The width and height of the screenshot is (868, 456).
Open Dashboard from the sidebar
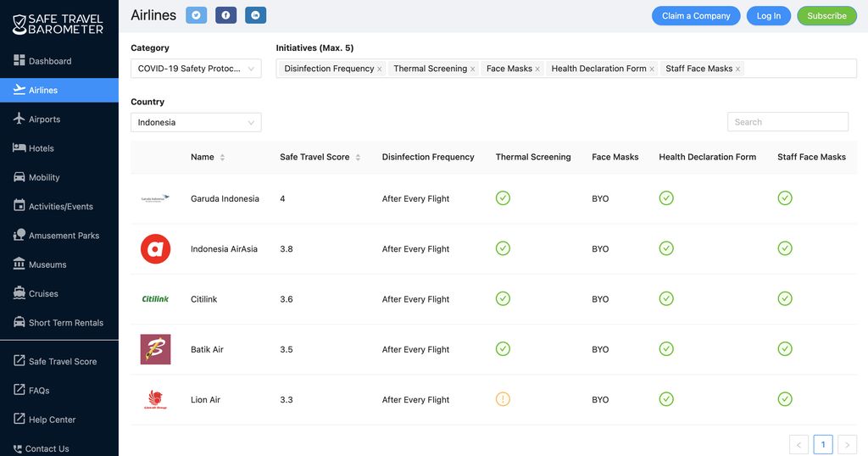(59, 61)
